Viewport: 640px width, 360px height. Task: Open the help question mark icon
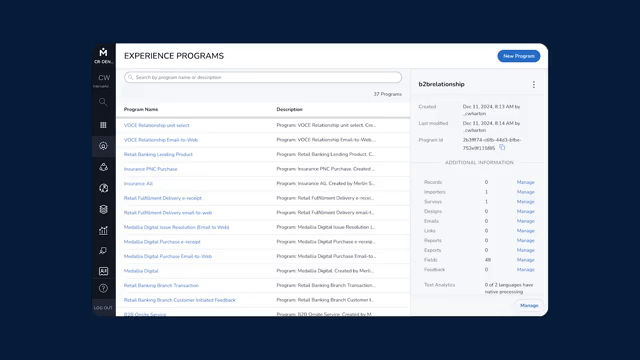click(x=103, y=289)
